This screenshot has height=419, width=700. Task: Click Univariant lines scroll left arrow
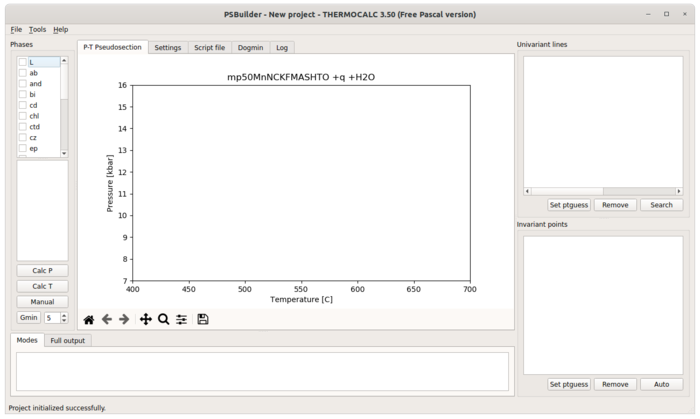527,191
